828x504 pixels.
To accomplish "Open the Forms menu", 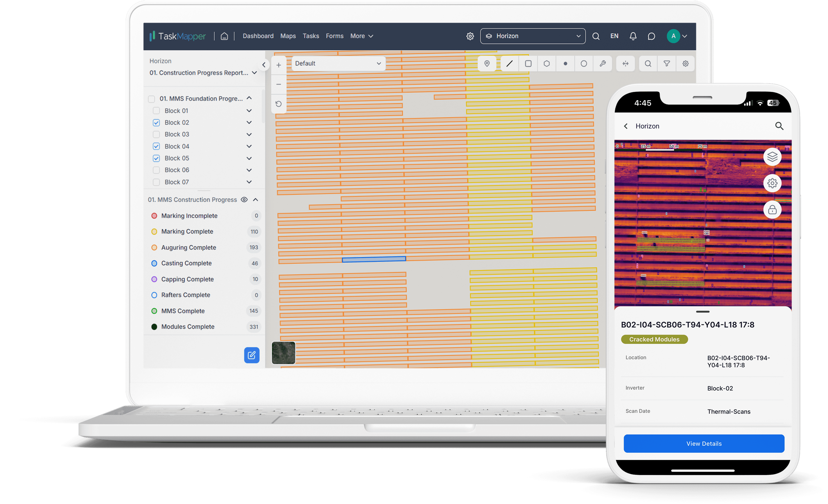I will (x=334, y=36).
